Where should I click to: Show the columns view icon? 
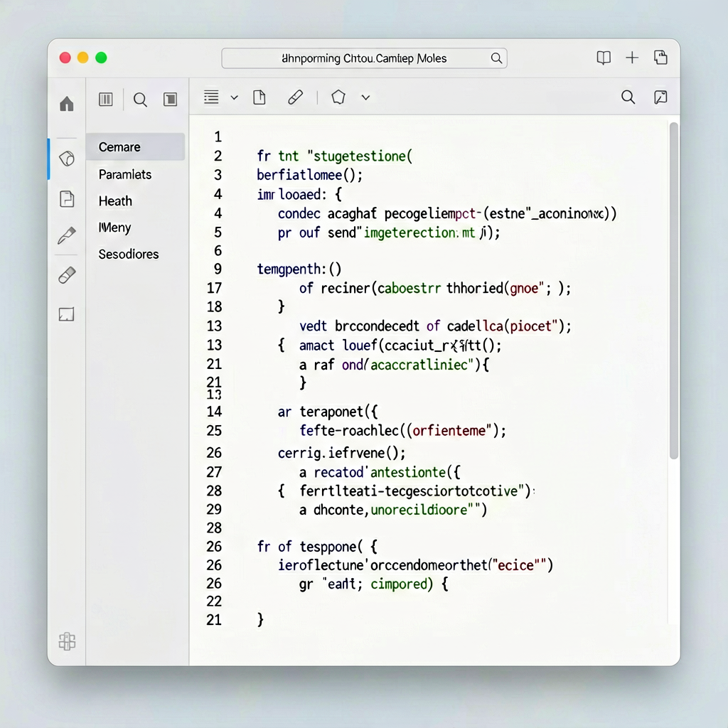tap(106, 100)
